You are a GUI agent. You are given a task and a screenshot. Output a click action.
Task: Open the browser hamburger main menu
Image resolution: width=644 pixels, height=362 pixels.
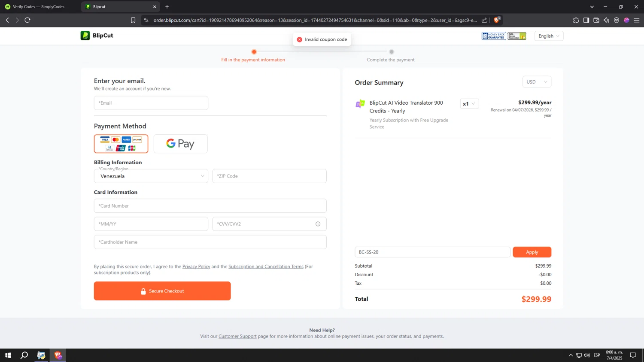[x=637, y=20]
